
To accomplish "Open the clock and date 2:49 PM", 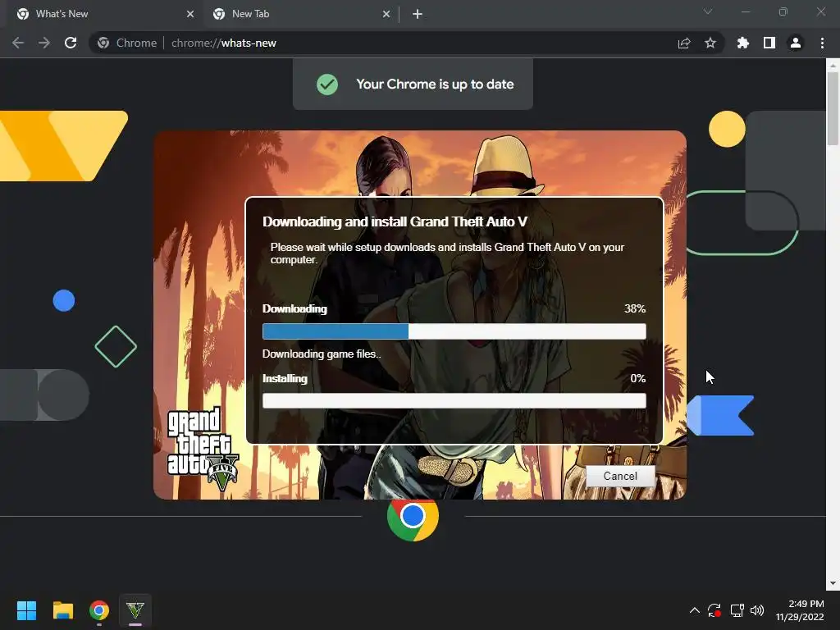I will coord(799,610).
